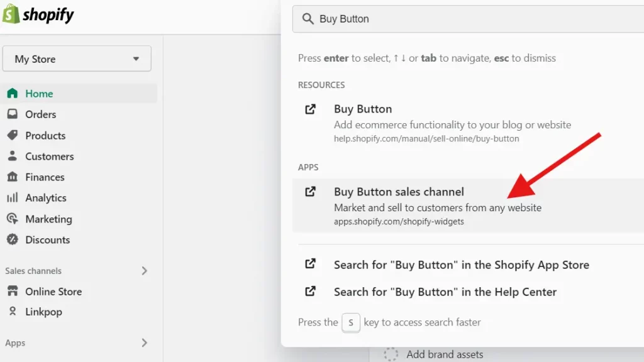This screenshot has height=362, width=644.
Task: Click the S key shortcut hint
Action: coord(351,322)
